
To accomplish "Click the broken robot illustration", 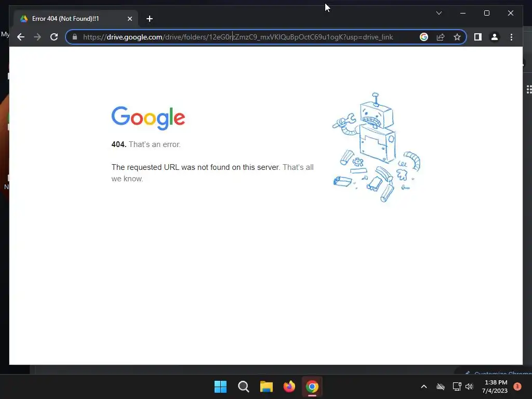I will click(x=376, y=147).
